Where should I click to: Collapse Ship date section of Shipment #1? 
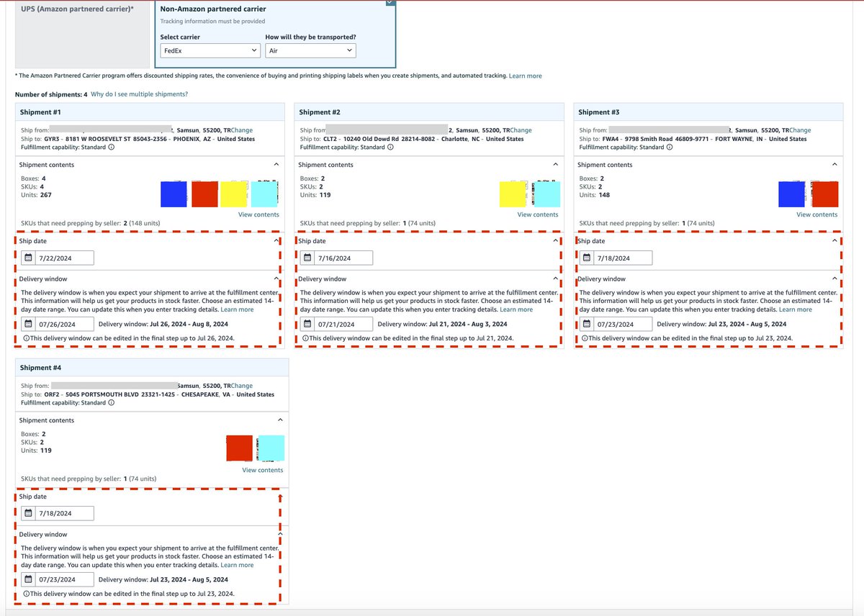(276, 241)
